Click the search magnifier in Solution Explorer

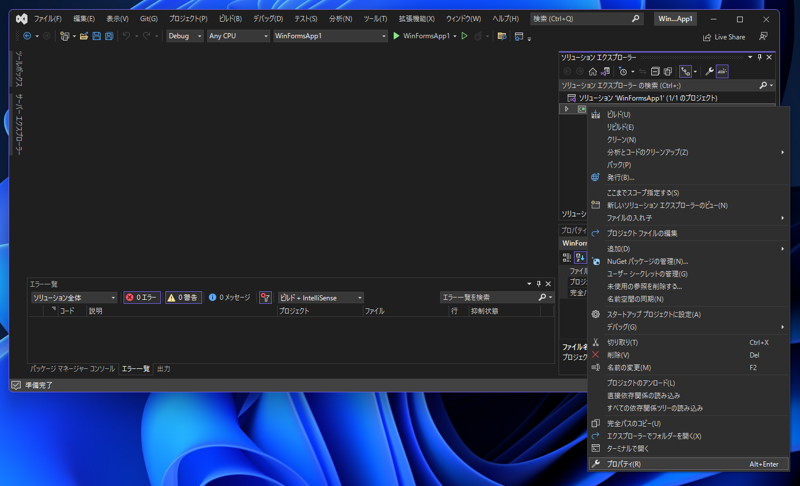pos(763,85)
